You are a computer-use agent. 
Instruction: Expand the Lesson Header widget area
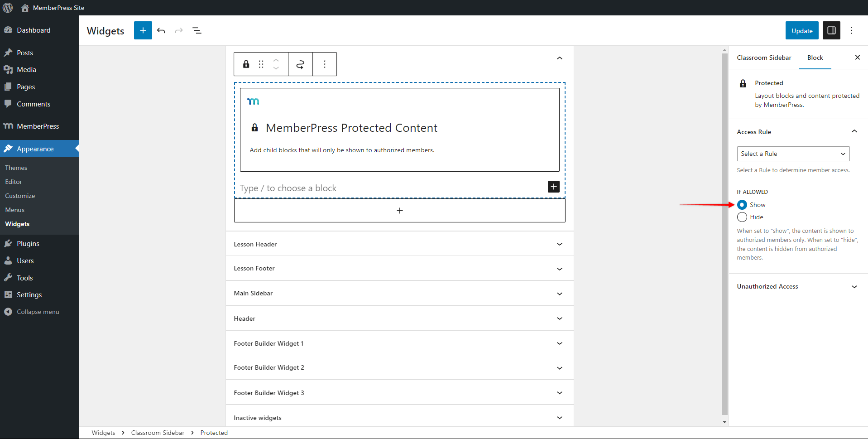click(560, 244)
